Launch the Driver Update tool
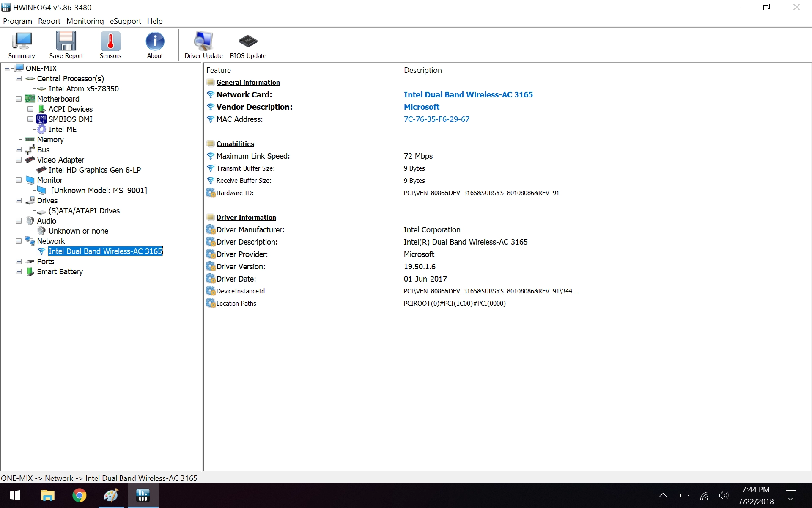The width and height of the screenshot is (812, 508). (203, 45)
